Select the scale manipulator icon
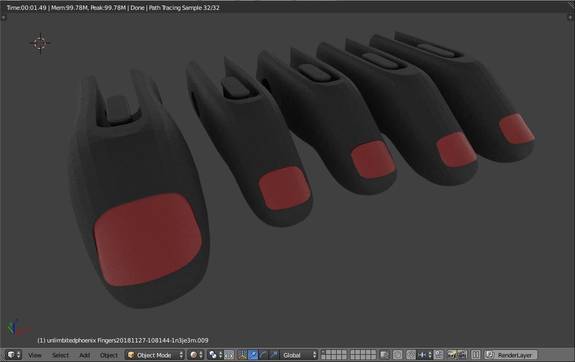575x362 pixels. [274, 355]
